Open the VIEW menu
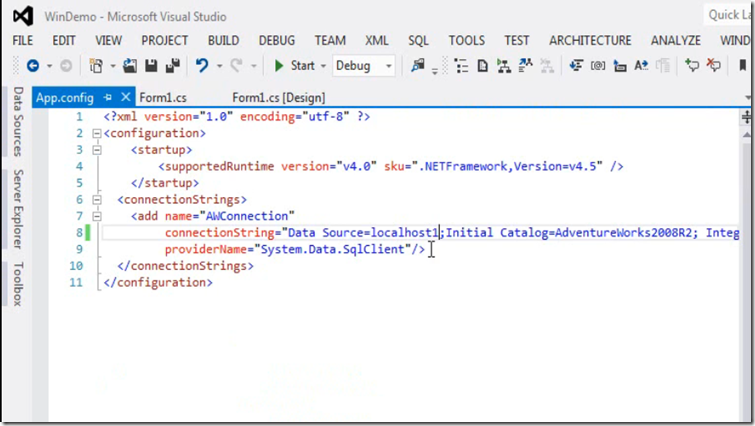 [x=108, y=40]
